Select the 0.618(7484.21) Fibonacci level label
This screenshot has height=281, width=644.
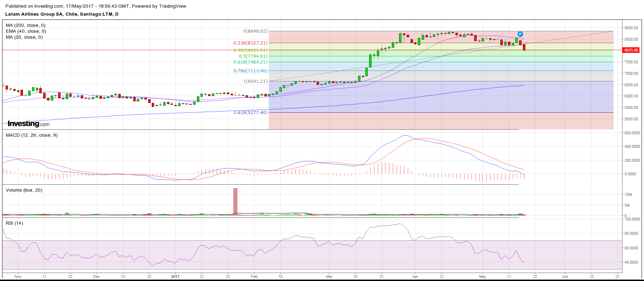[x=251, y=62]
